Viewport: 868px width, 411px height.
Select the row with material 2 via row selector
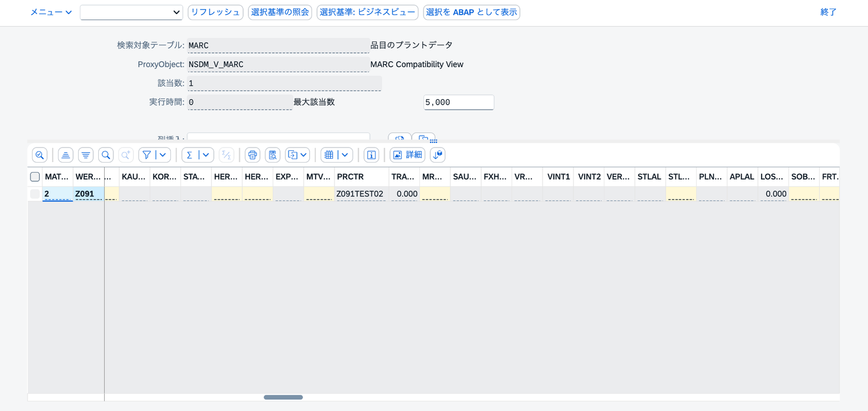click(x=35, y=194)
